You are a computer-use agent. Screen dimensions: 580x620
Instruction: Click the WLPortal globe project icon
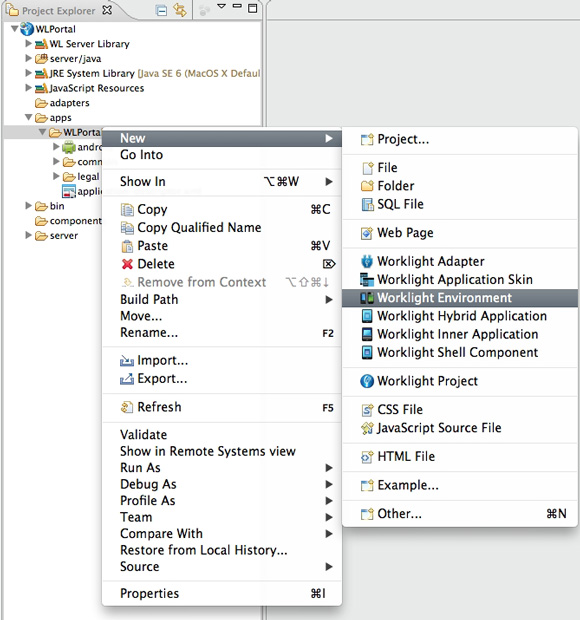(26, 28)
